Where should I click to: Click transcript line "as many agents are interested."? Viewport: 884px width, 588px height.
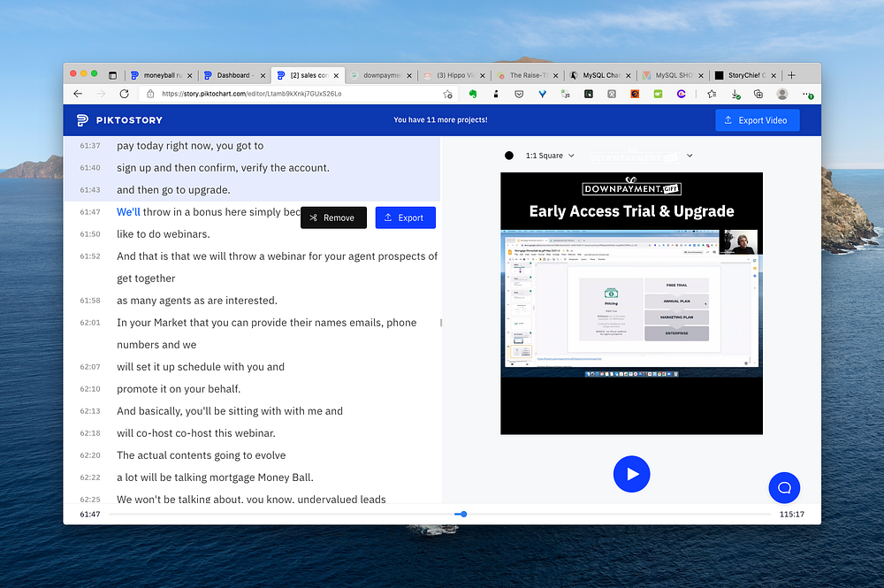[197, 301]
